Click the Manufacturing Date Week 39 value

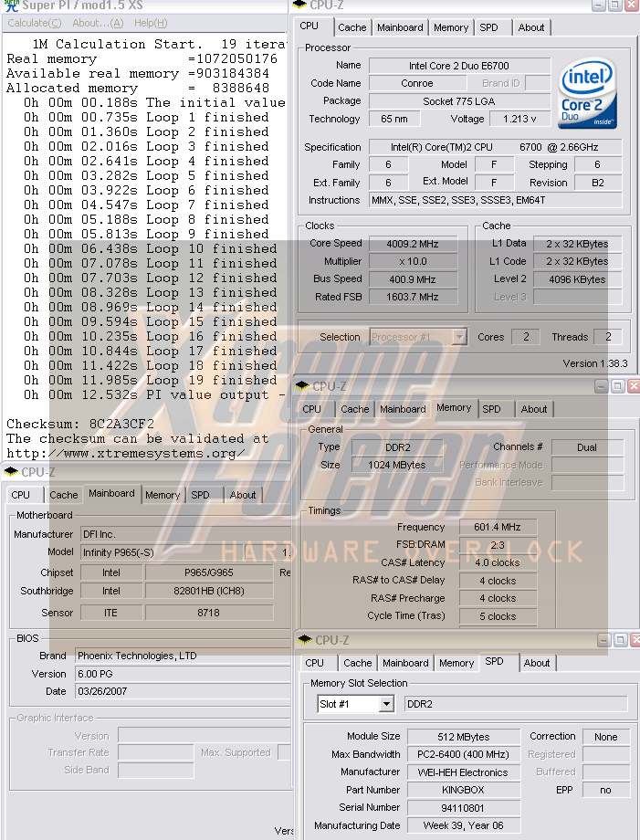[463, 825]
